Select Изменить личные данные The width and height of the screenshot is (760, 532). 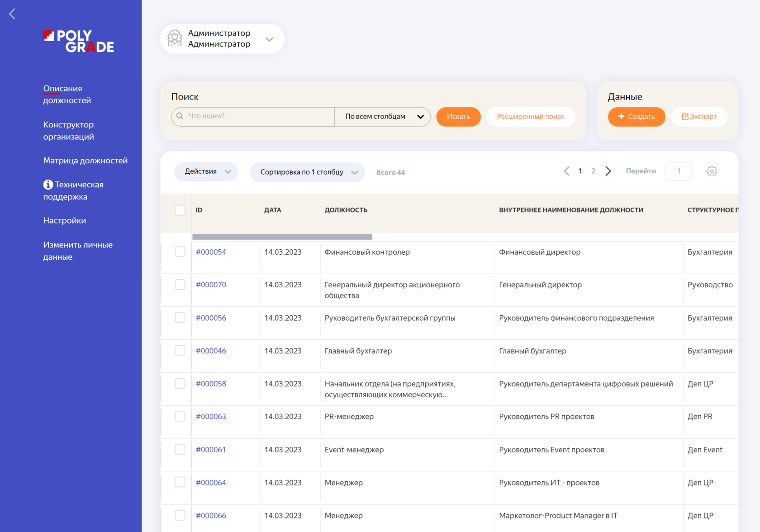tap(78, 251)
